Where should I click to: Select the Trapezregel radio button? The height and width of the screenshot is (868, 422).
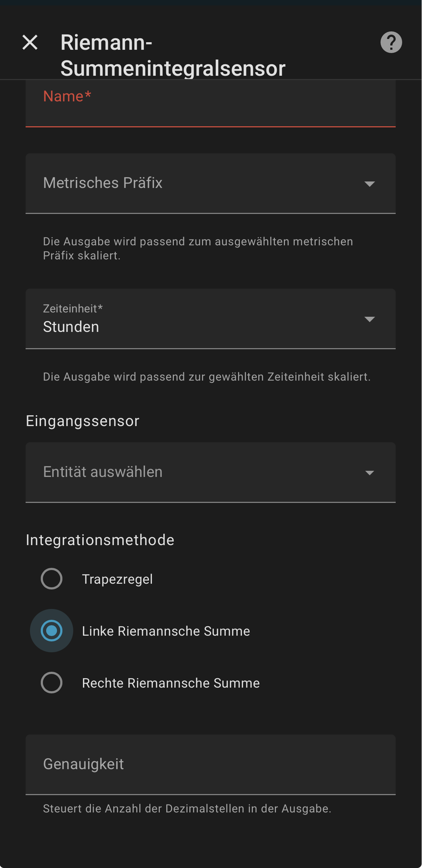[x=52, y=579]
